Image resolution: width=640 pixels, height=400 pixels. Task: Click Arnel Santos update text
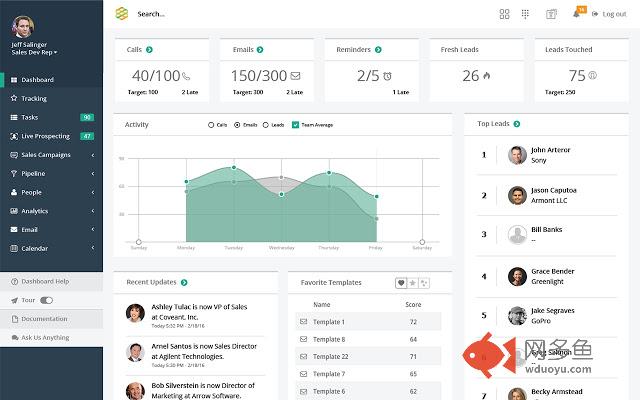[204, 351]
